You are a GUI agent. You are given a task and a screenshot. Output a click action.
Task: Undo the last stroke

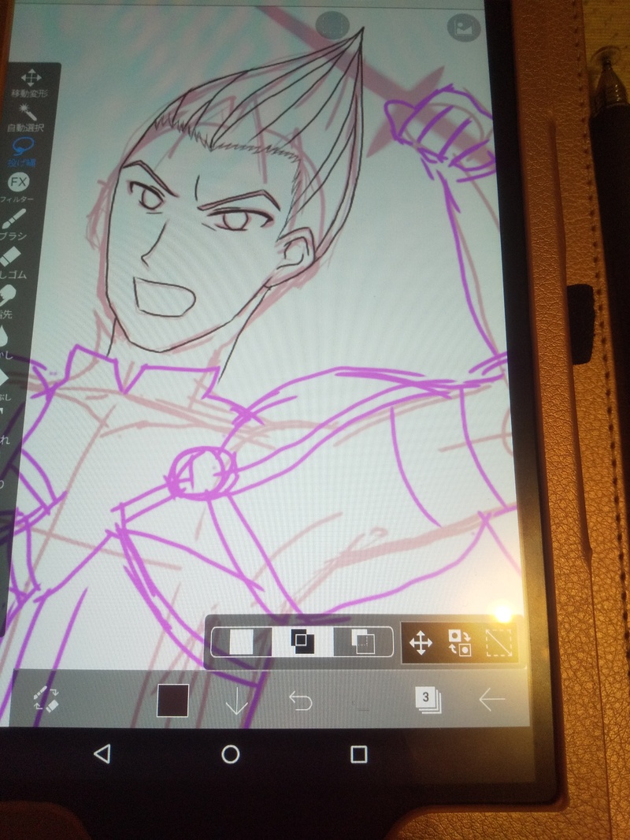tap(300, 701)
